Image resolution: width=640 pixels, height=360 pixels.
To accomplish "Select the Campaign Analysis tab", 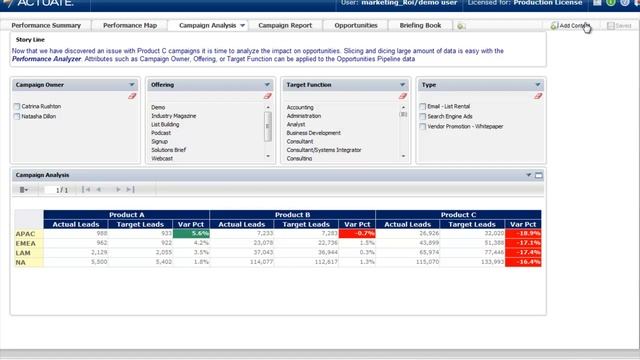I will (207, 25).
